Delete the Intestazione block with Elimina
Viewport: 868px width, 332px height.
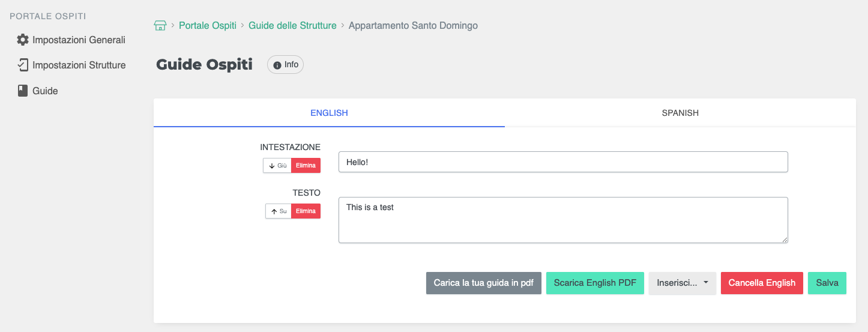[x=306, y=166]
